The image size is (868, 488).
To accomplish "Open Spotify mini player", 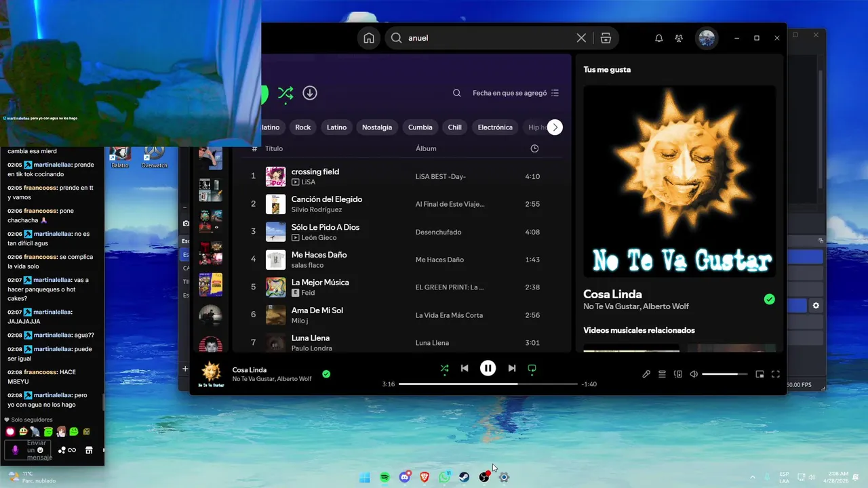I will tap(759, 373).
